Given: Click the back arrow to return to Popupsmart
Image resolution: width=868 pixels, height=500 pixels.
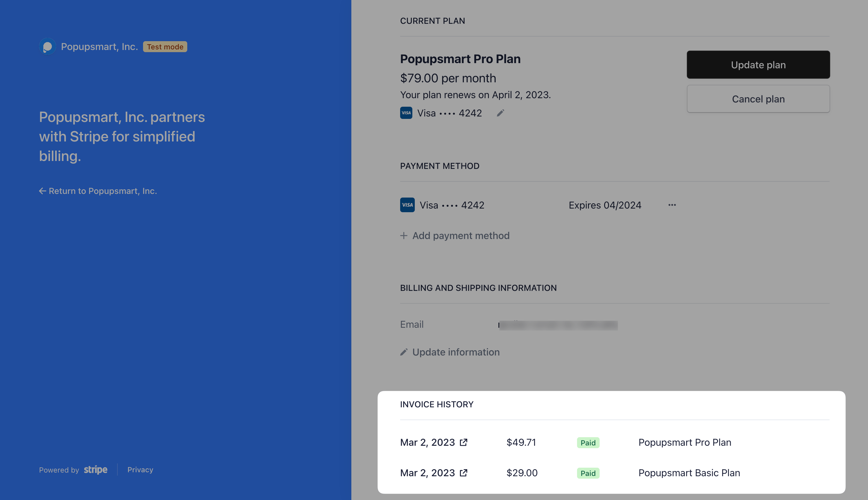Looking at the screenshot, I should [x=43, y=191].
